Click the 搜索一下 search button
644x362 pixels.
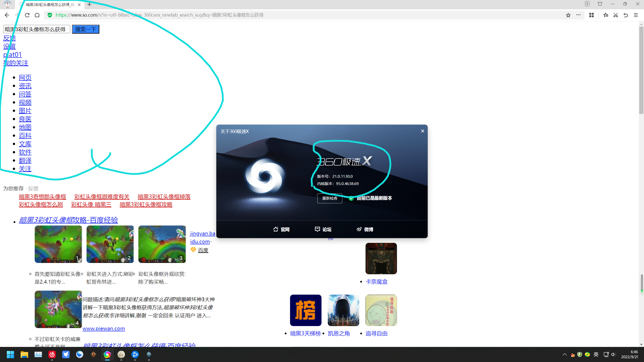(x=86, y=29)
